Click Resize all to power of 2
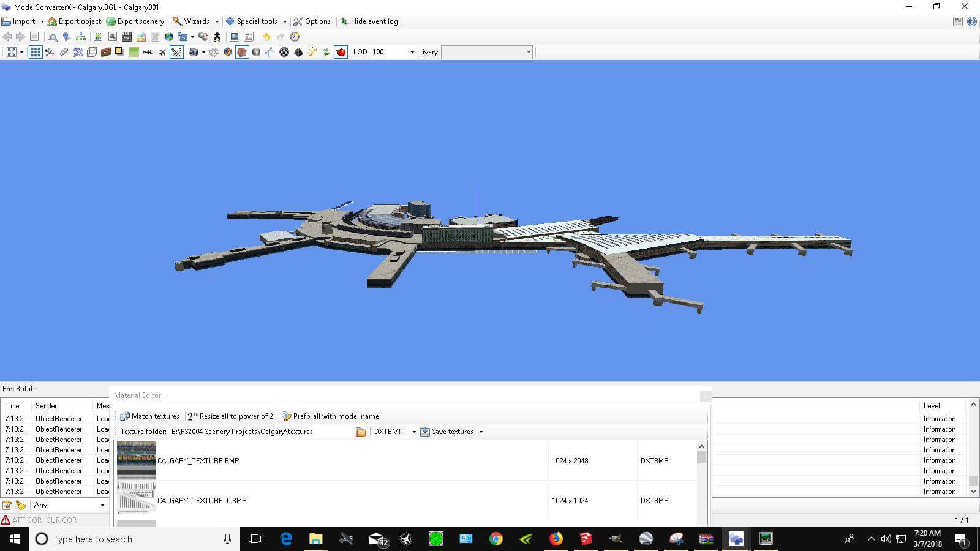Viewport: 980px width, 551px height. pyautogui.click(x=231, y=416)
